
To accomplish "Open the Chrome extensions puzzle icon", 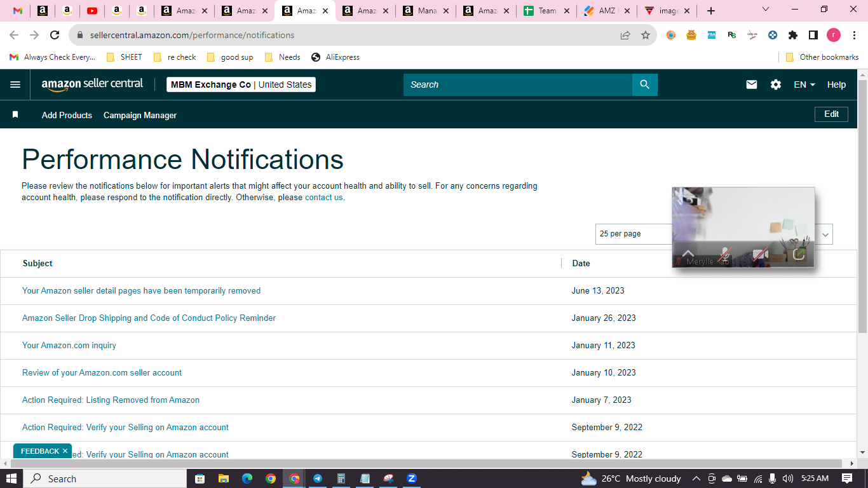I will 793,35.
